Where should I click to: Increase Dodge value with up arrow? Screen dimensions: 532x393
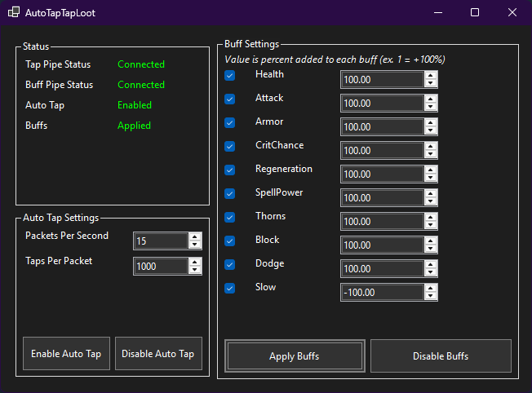(x=431, y=265)
